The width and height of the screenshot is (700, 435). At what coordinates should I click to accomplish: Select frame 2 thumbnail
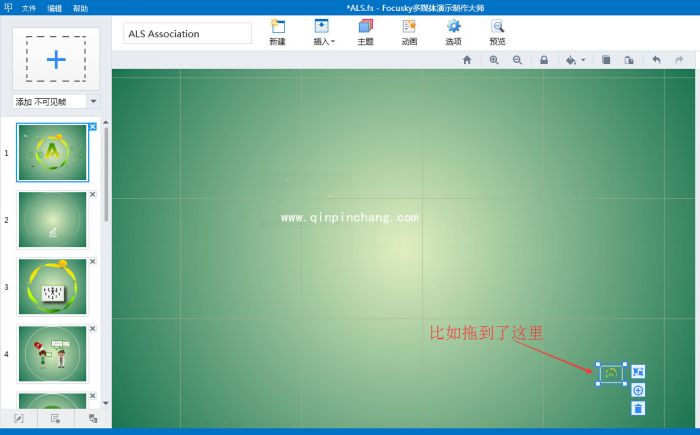52,220
